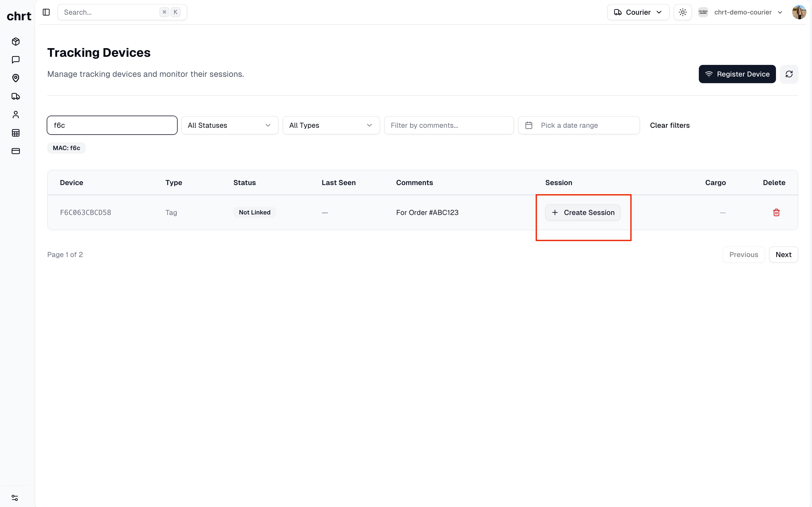
Task: Click the Filter by comments field
Action: tap(449, 125)
